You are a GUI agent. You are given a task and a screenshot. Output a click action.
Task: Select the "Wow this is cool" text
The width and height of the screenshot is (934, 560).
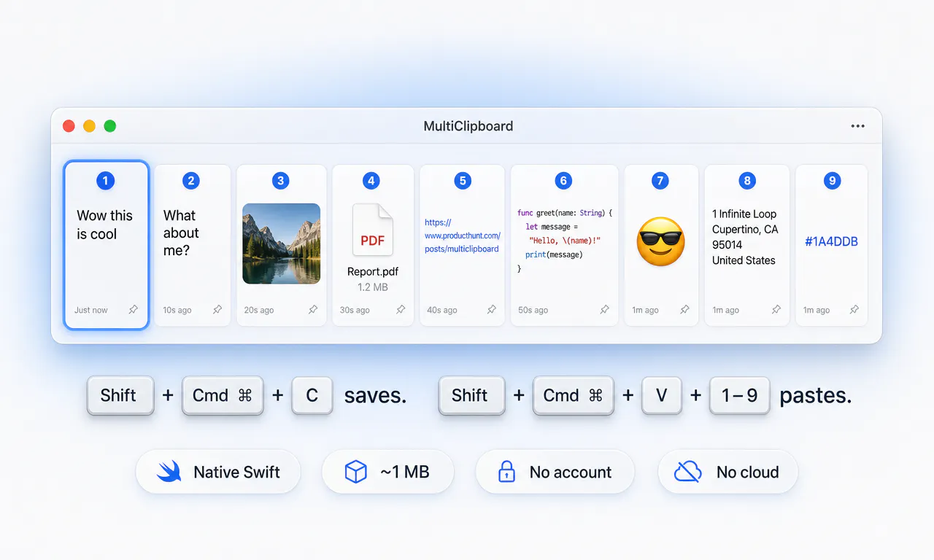click(x=105, y=225)
